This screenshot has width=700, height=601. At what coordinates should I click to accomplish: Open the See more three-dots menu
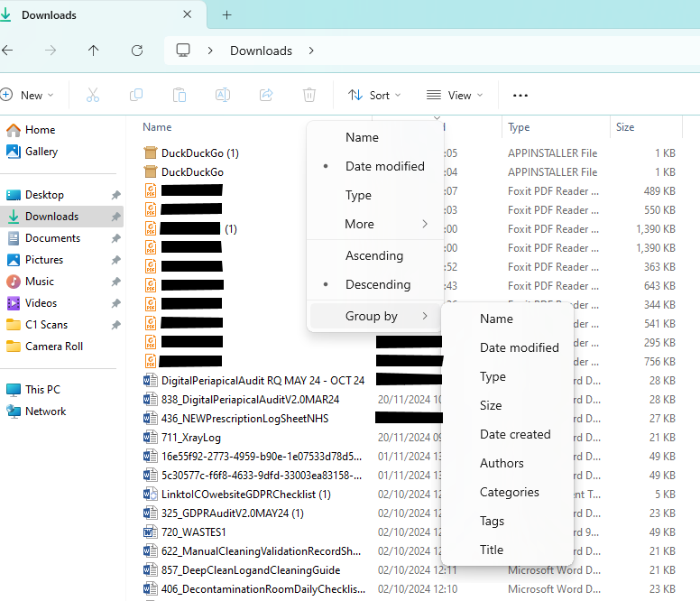[x=520, y=95]
